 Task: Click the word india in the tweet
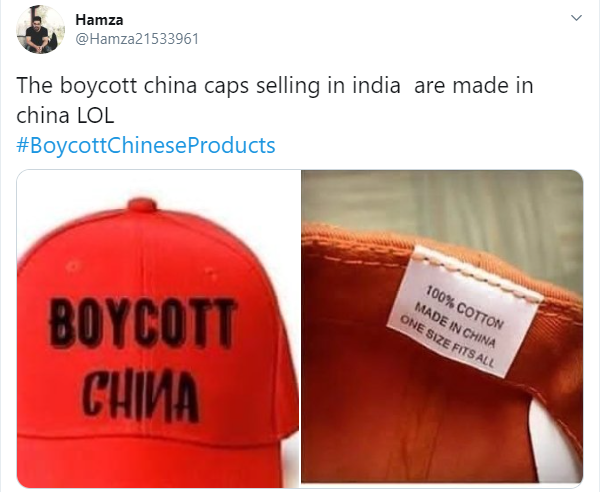pos(377,85)
